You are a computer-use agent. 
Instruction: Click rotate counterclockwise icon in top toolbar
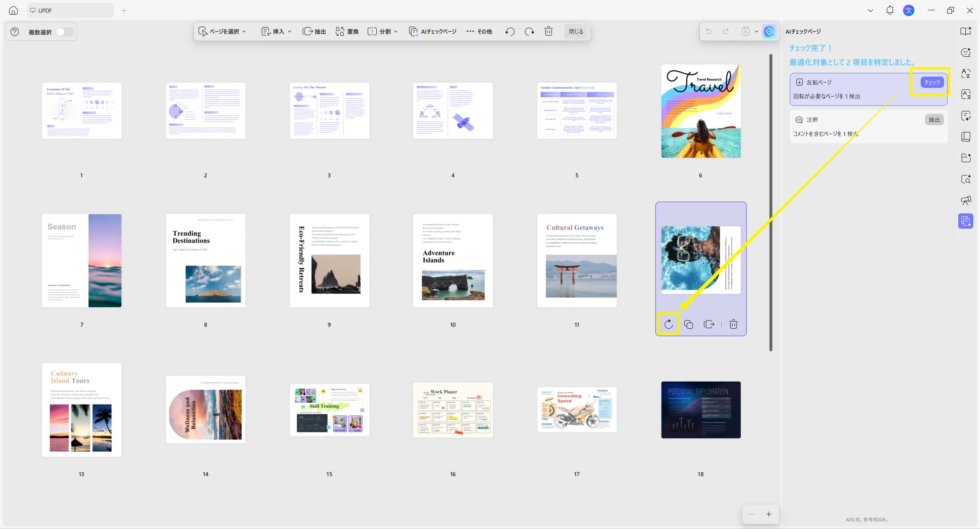coord(510,31)
